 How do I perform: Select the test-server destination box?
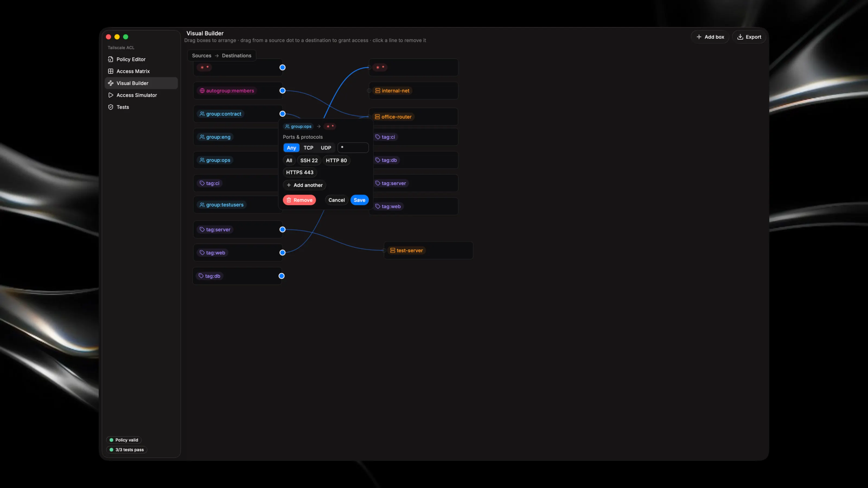point(428,251)
